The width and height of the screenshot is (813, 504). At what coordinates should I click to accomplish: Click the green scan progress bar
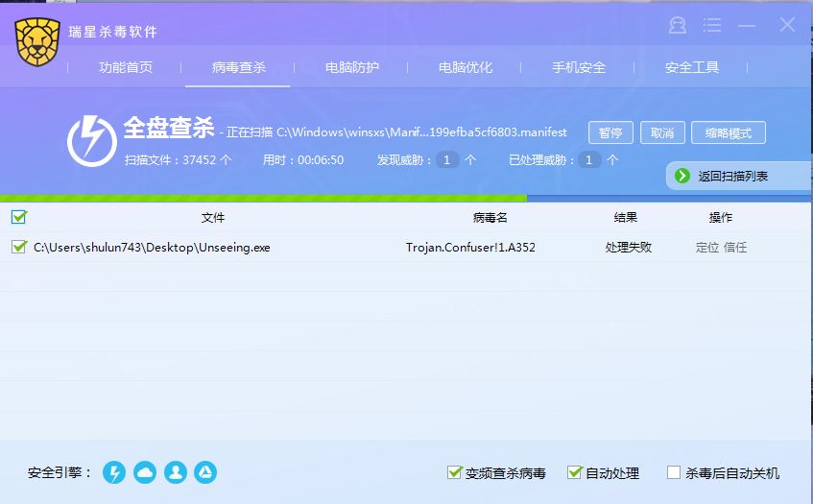click(263, 198)
